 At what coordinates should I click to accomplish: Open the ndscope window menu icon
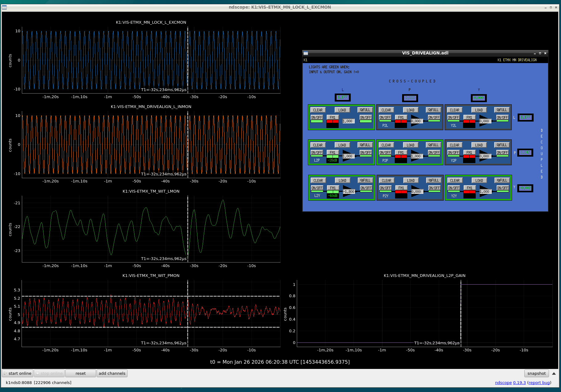point(4,7)
